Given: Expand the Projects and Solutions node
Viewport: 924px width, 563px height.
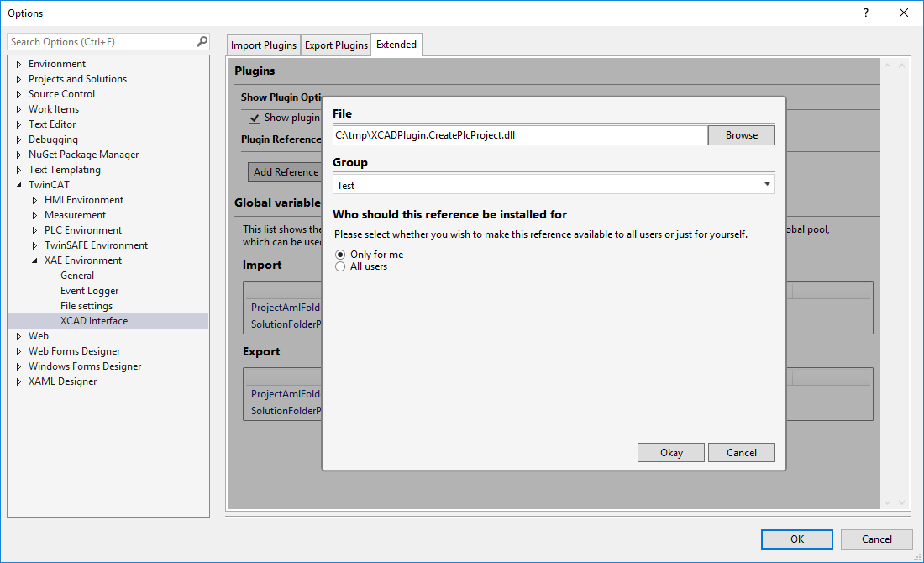Looking at the screenshot, I should tap(18, 79).
